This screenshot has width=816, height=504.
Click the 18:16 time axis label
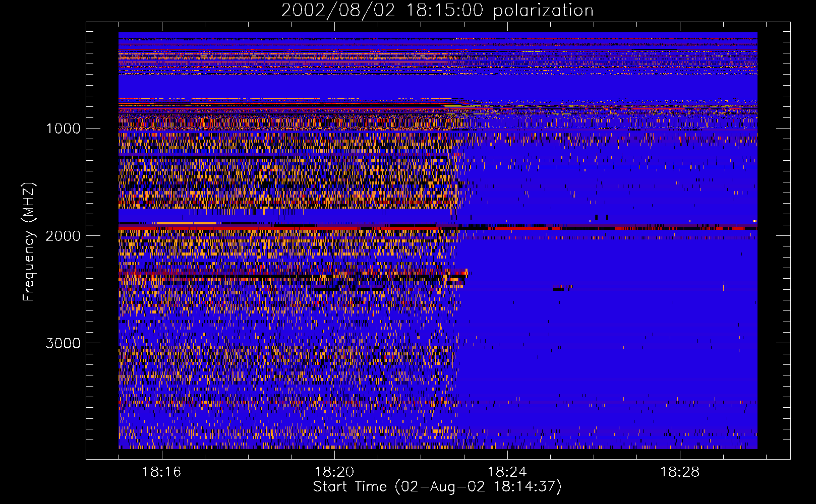point(161,472)
